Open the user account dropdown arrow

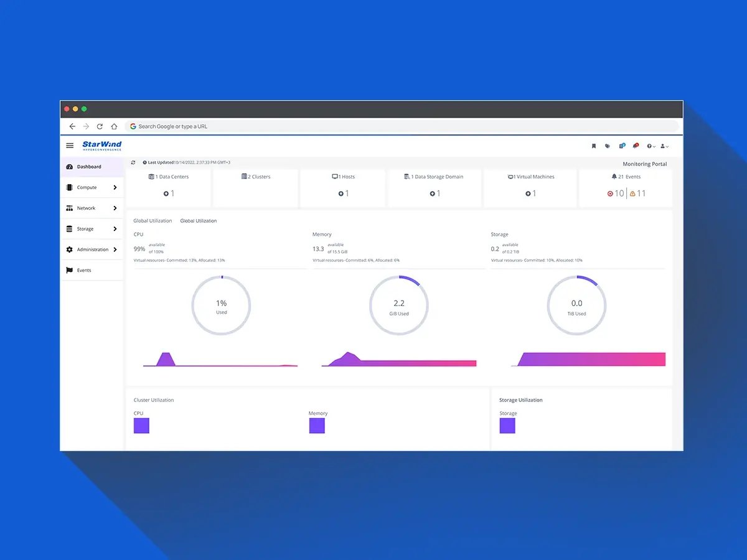(x=667, y=146)
